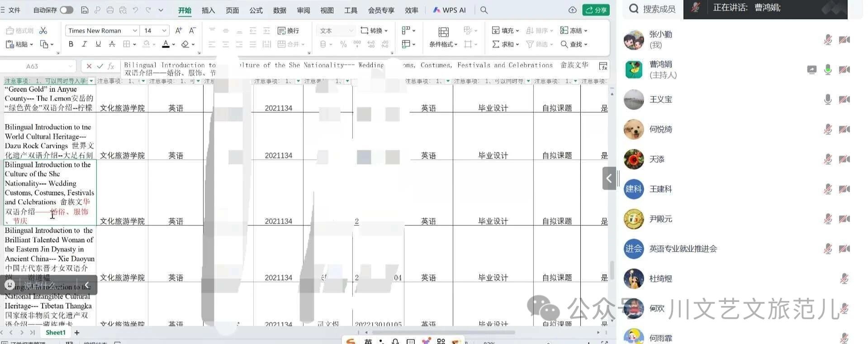Image resolution: width=868 pixels, height=344 pixels.
Task: Click the WPS AI button
Action: pos(449,10)
